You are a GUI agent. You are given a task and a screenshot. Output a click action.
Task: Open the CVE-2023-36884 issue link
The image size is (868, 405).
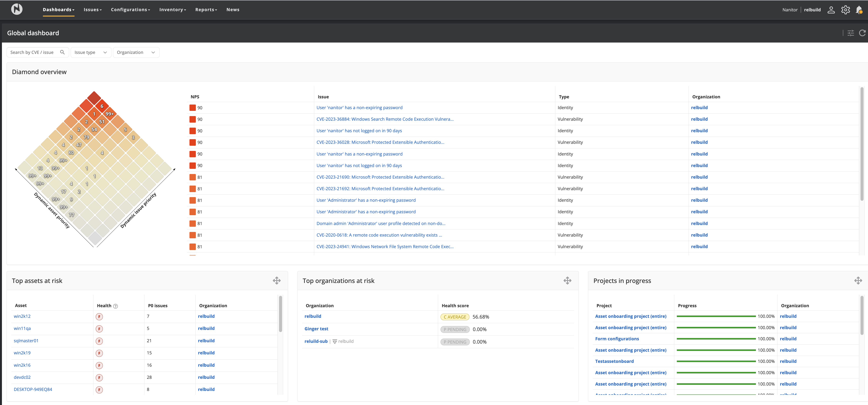click(385, 119)
